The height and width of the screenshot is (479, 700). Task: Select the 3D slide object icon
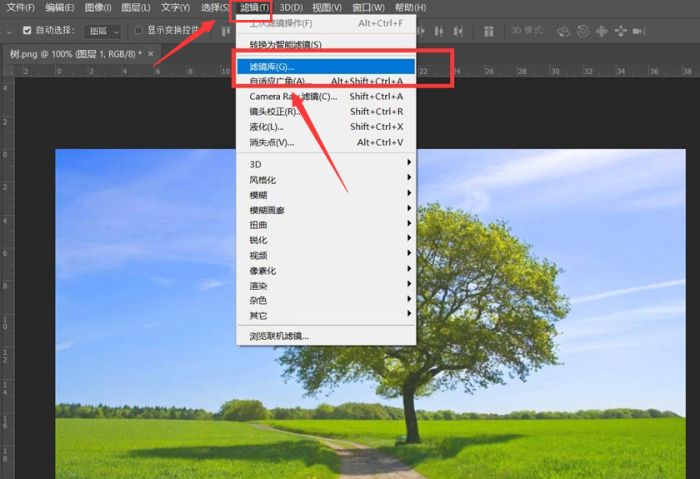point(621,31)
